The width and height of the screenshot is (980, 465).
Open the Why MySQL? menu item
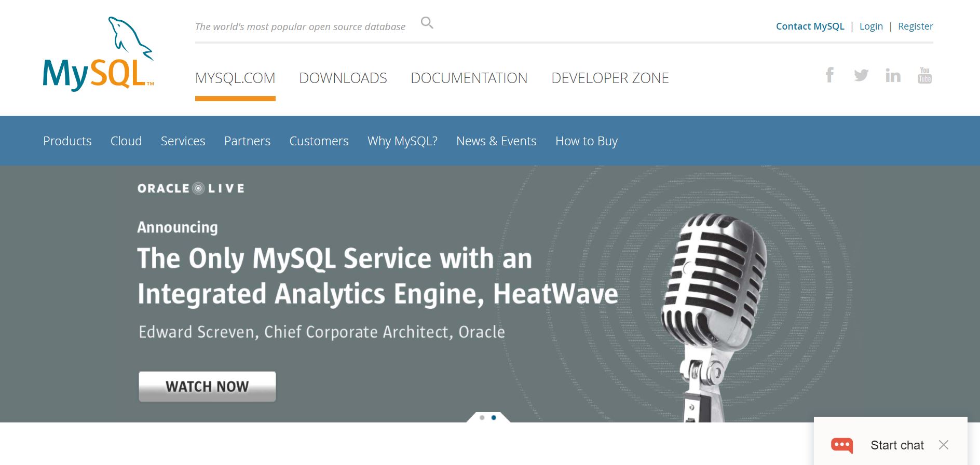402,141
